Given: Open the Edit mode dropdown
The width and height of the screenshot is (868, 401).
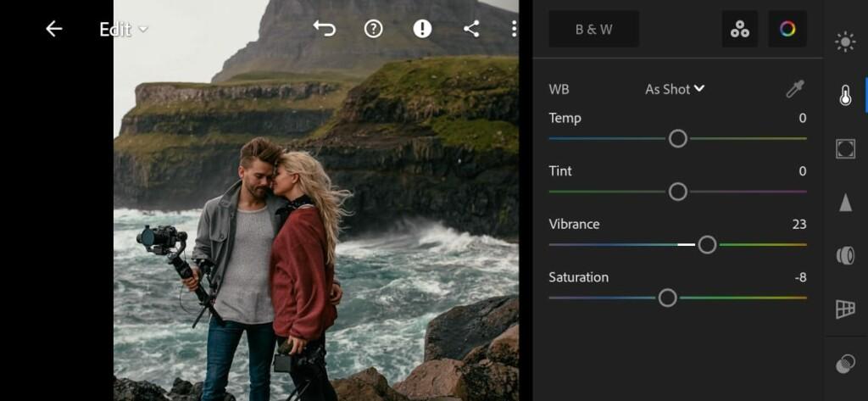Looking at the screenshot, I should (x=124, y=30).
